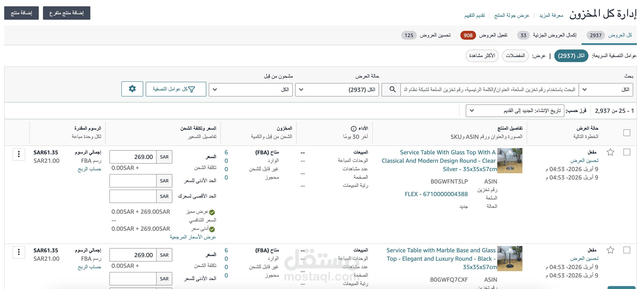Switch to tab with 908 badge
Viewport: 644px width, 289px height.
pyautogui.click(x=484, y=35)
